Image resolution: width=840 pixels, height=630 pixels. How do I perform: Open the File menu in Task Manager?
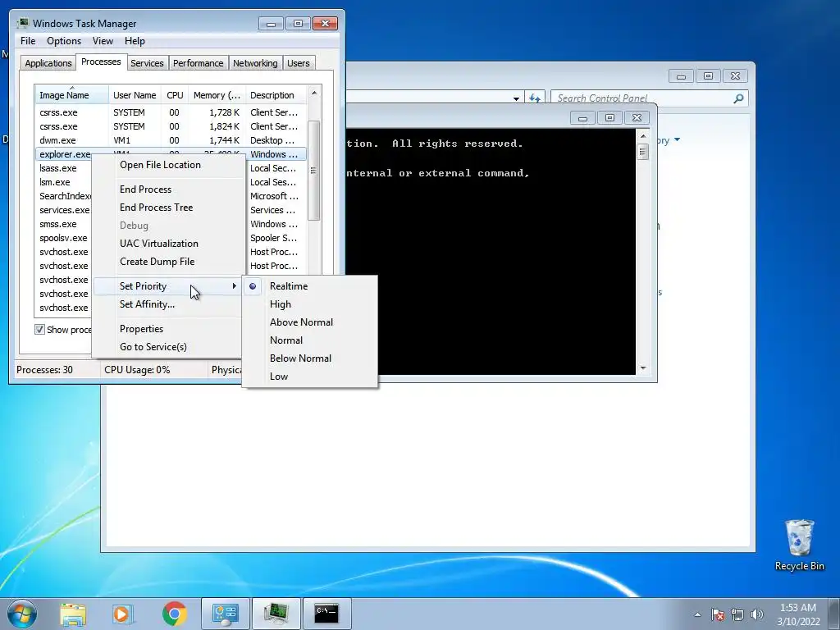tap(28, 41)
